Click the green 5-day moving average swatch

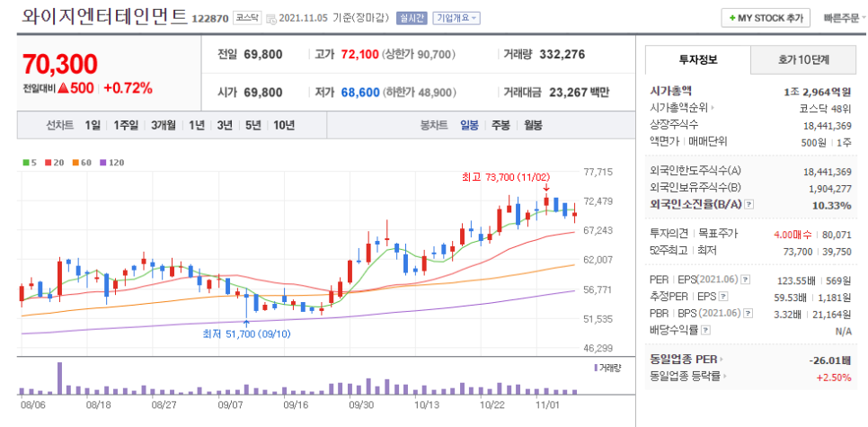pyautogui.click(x=26, y=163)
